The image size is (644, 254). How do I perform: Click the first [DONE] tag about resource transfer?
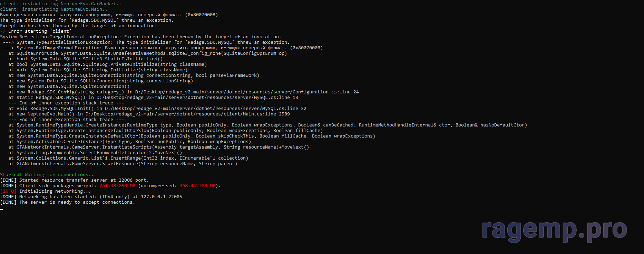(x=8, y=180)
